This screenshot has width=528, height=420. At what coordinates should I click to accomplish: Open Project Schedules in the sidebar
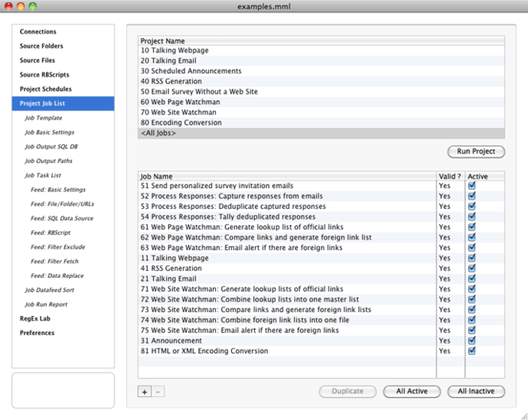[63, 89]
